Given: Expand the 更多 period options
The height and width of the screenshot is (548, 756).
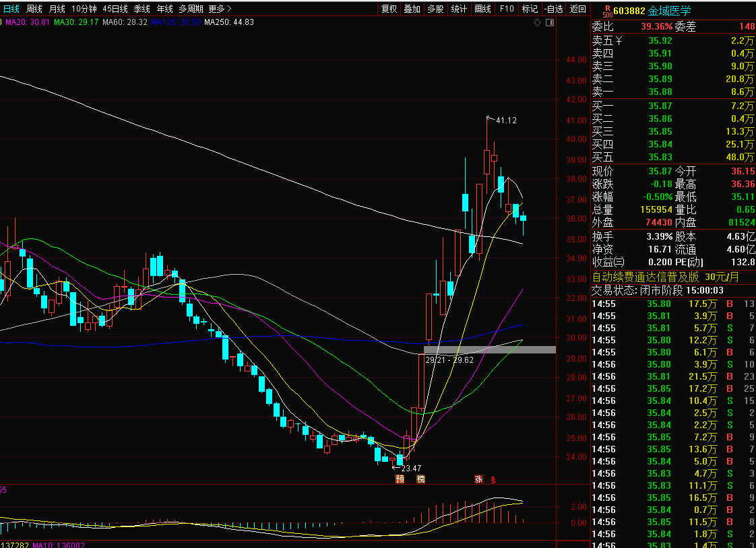Looking at the screenshot, I should pos(220,9).
